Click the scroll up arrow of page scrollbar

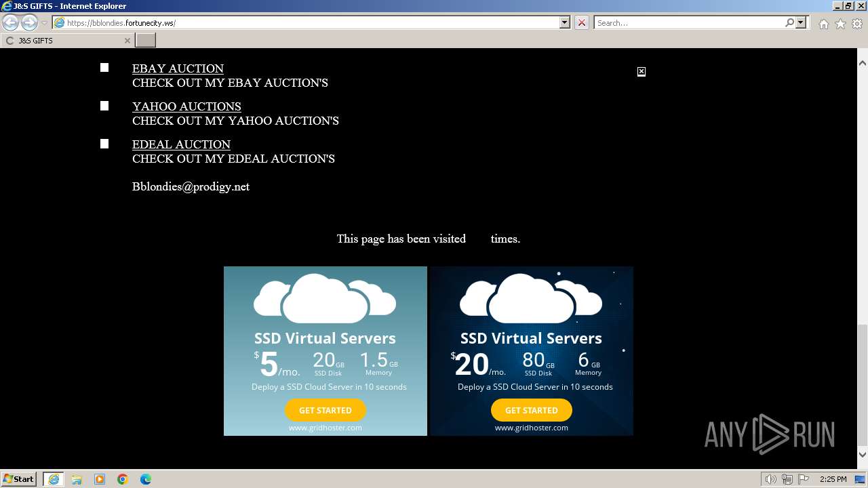tap(863, 63)
